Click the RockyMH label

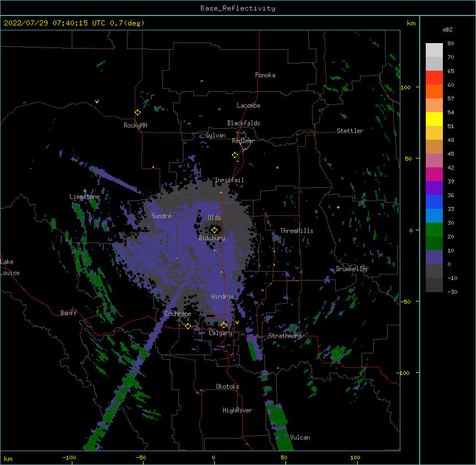135,125
